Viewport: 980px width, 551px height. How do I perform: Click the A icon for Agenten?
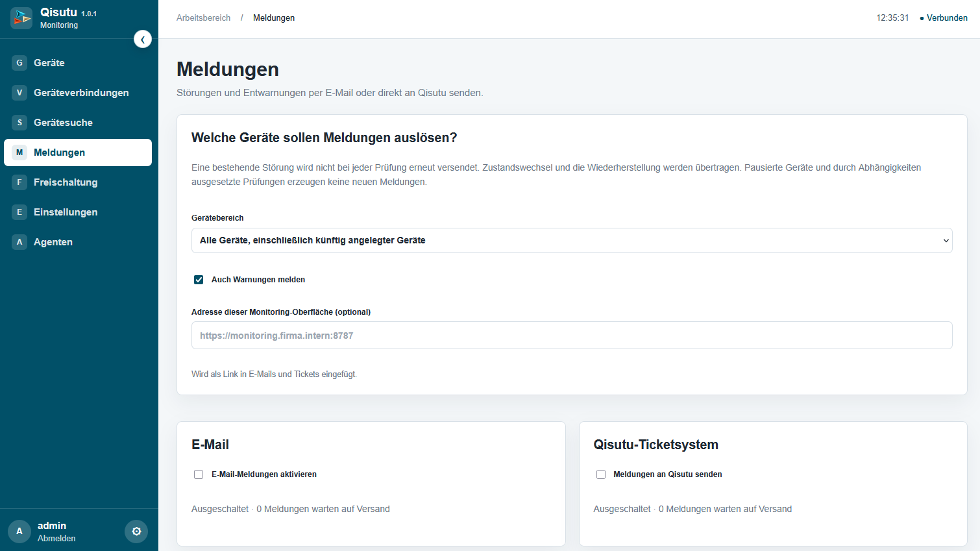click(x=19, y=242)
